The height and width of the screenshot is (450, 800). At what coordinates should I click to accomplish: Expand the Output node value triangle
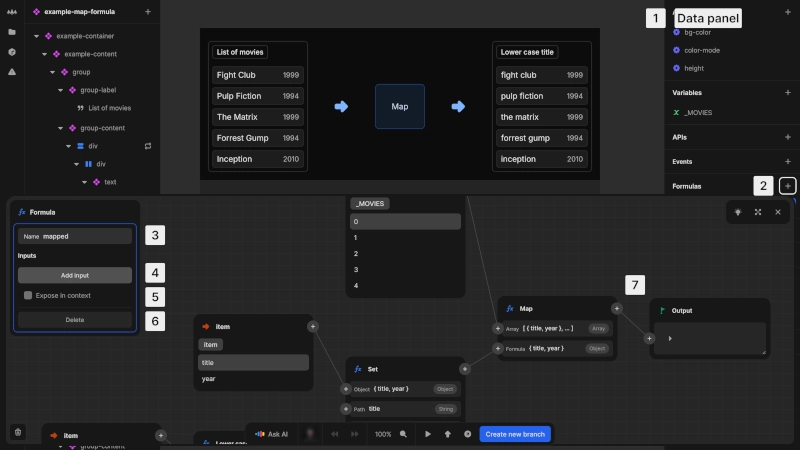670,338
